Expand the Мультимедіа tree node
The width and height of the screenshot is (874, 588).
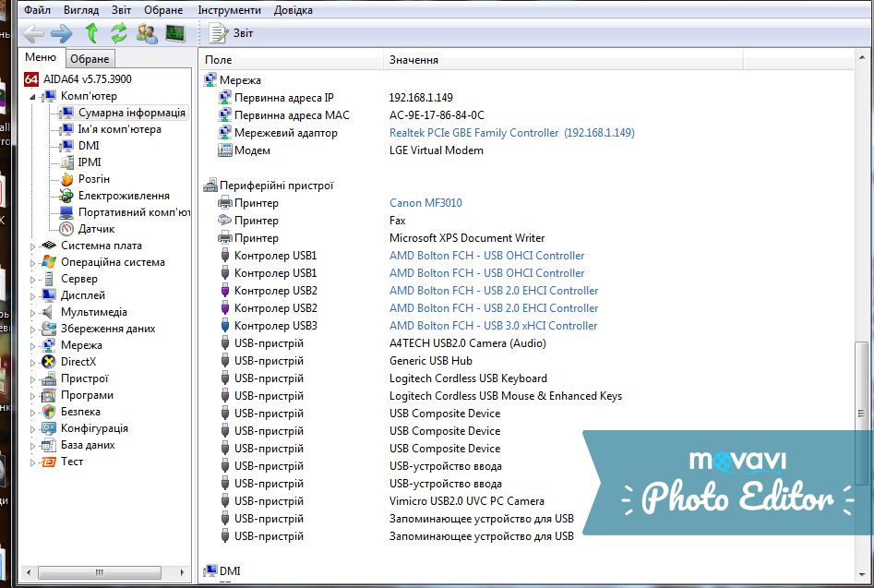(32, 313)
